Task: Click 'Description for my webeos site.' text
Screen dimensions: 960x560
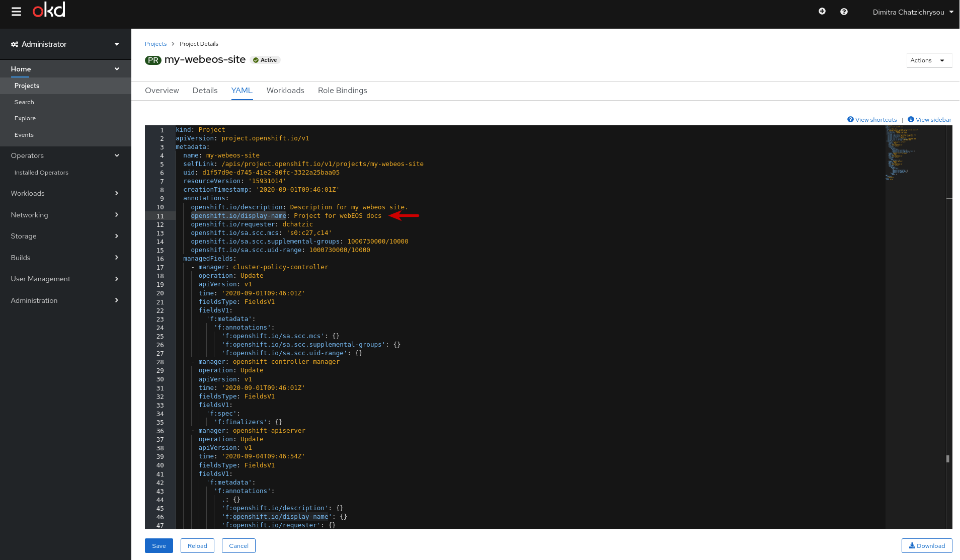Action: point(349,207)
